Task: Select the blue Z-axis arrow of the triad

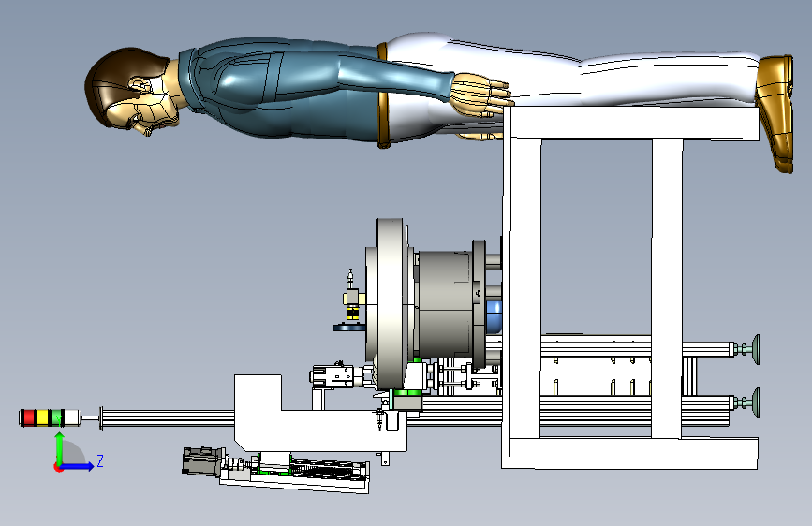Action: 79,466
